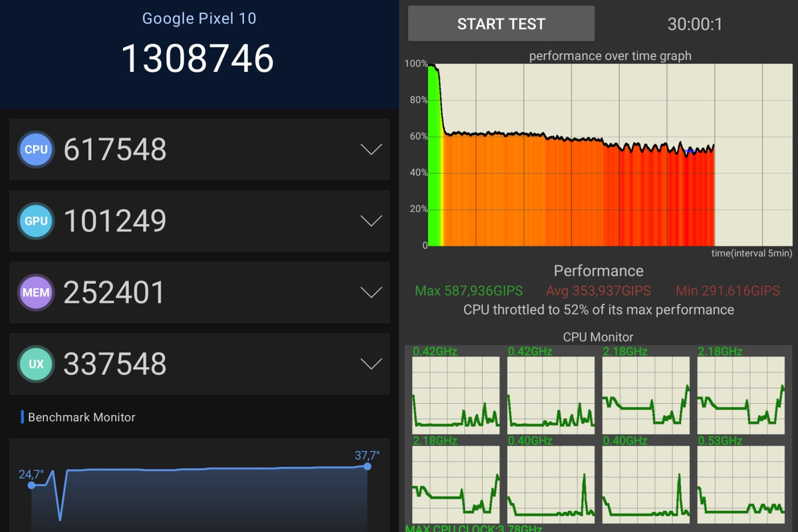Click the bottom-row 2.18GHz core graph

(x=456, y=484)
